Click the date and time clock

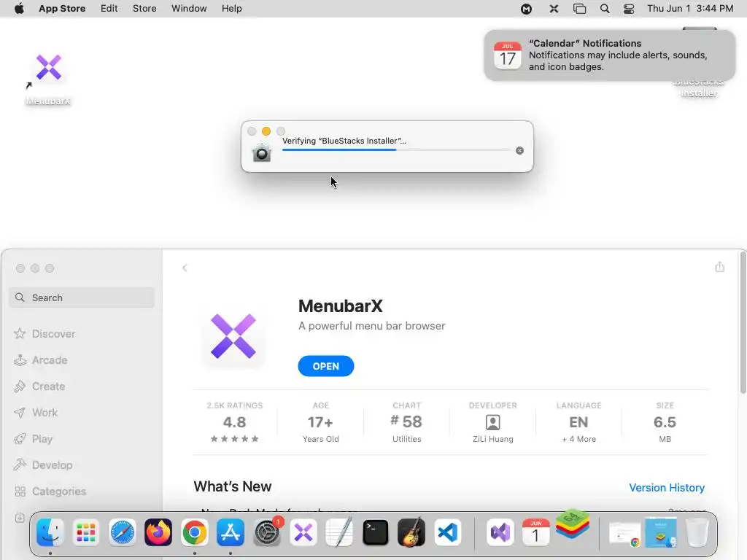(690, 9)
